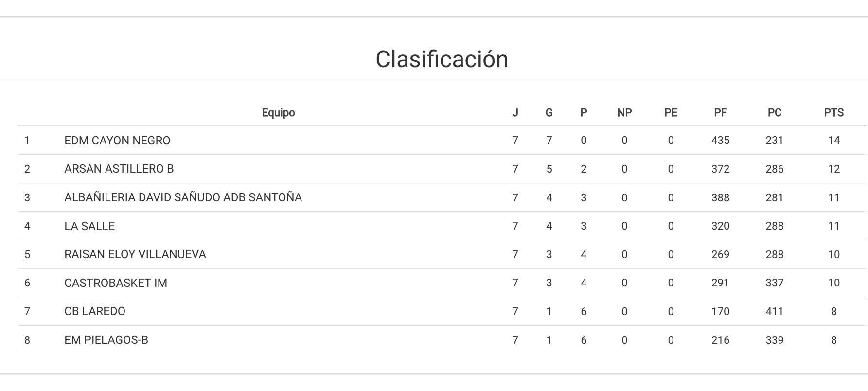868x391 pixels.
Task: Select the NP column header
Action: coord(624,113)
